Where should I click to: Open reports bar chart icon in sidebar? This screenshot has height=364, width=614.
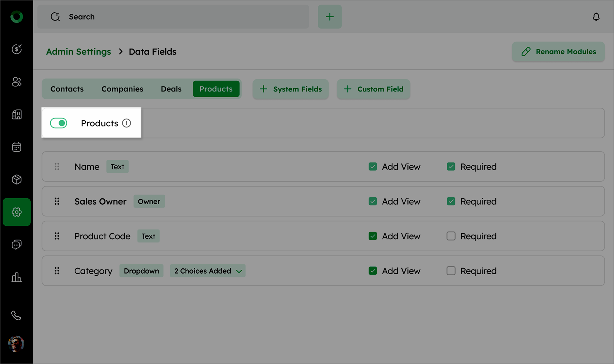pos(17,277)
